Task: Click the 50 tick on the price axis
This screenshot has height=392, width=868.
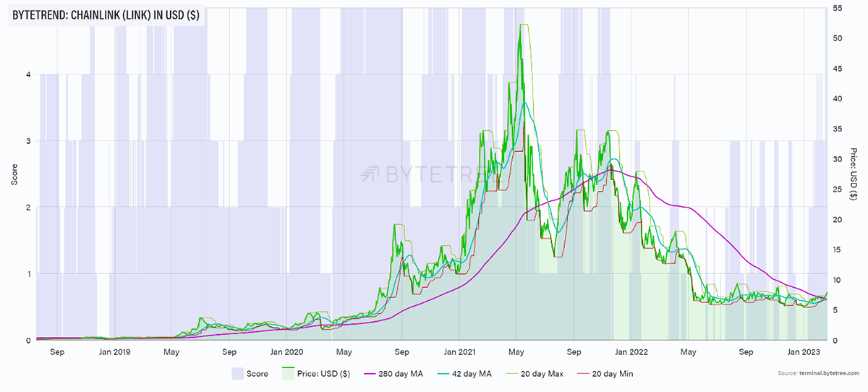Action: (838, 38)
